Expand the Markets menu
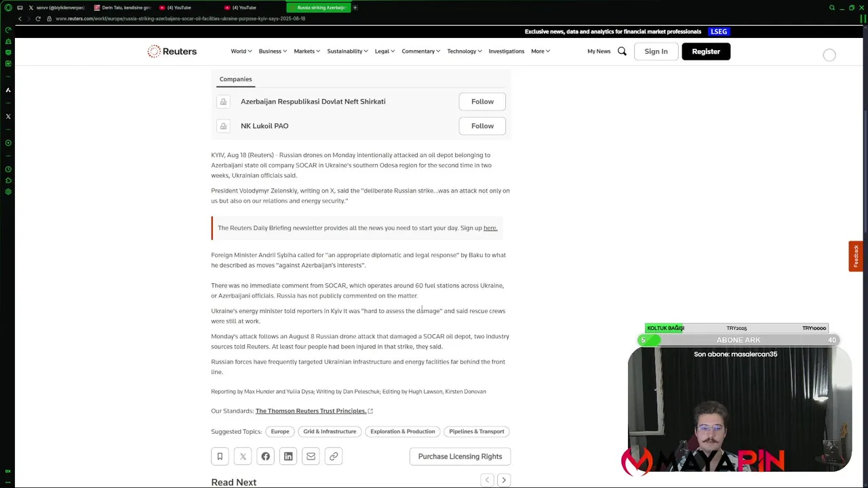This screenshot has width=868, height=488. pos(307,51)
